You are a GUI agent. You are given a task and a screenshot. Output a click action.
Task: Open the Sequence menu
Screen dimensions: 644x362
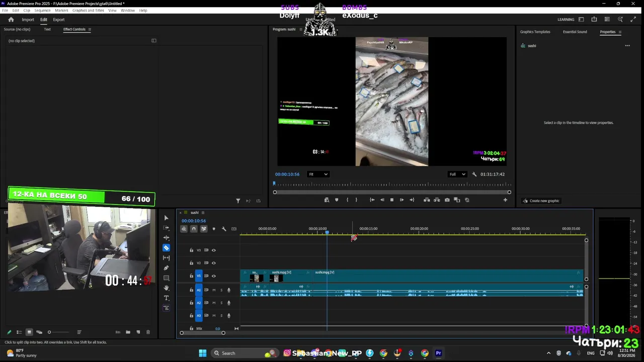[x=42, y=11]
